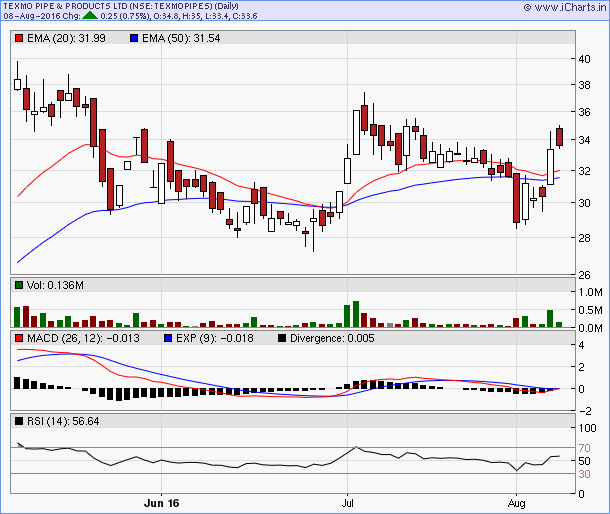Image resolution: width=610 pixels, height=514 pixels.
Task: Click the 30 RSI oversold level label
Action: pyautogui.click(x=584, y=474)
